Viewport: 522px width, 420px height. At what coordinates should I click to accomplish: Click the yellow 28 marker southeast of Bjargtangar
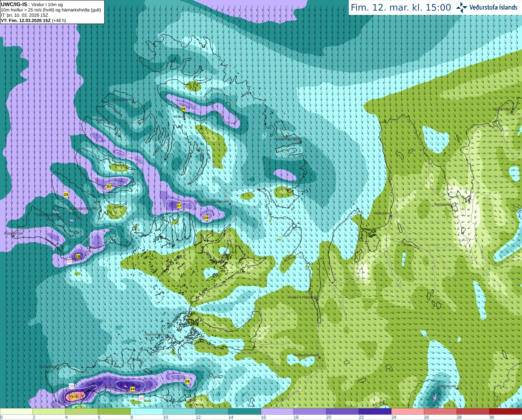[x=78, y=256]
